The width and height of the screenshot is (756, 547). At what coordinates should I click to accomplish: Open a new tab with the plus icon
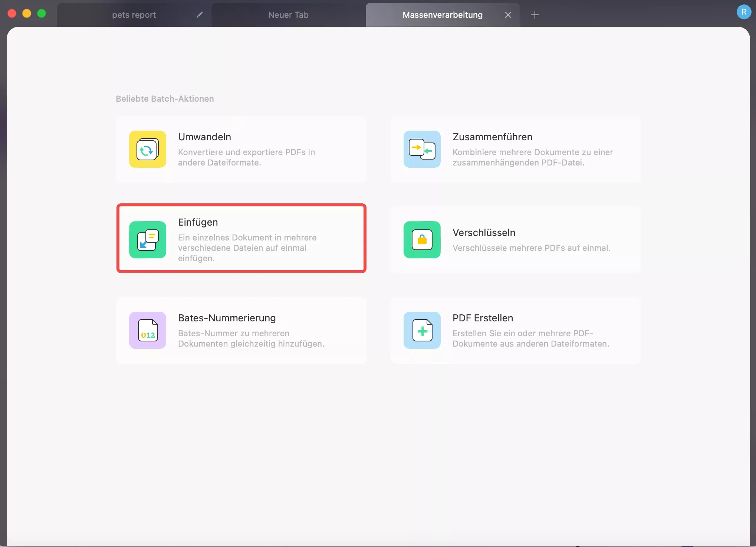click(535, 15)
